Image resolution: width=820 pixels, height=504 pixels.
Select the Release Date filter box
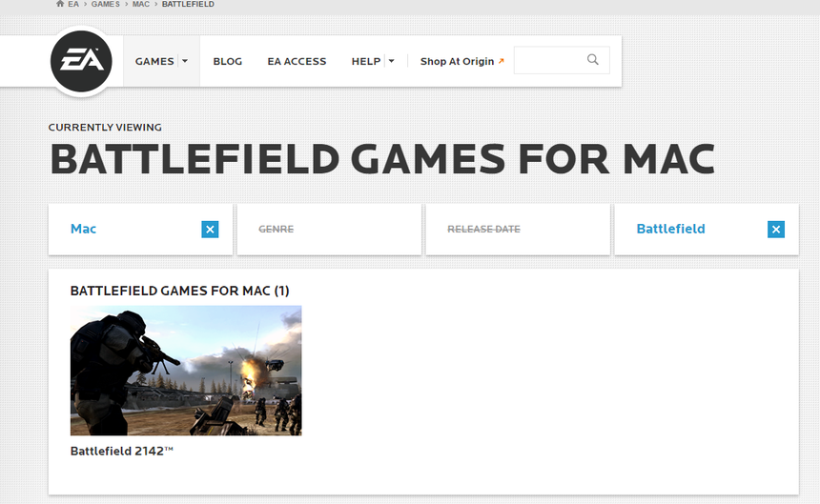tap(517, 230)
